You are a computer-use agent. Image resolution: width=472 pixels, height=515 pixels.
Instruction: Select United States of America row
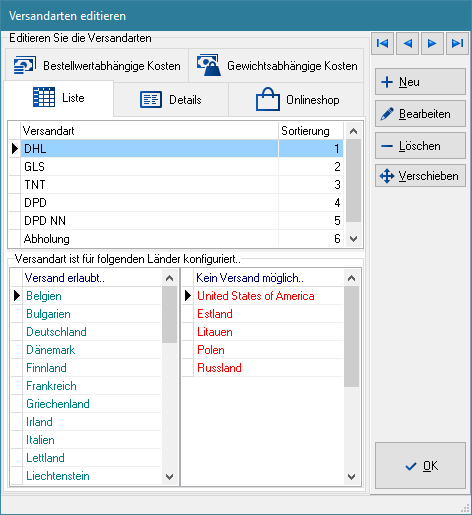tap(268, 296)
